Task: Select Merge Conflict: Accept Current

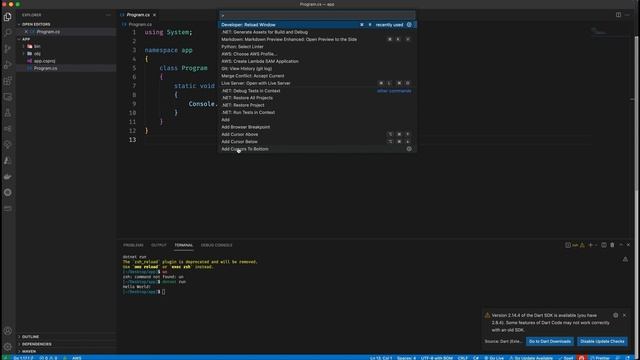Action: pyautogui.click(x=318, y=76)
